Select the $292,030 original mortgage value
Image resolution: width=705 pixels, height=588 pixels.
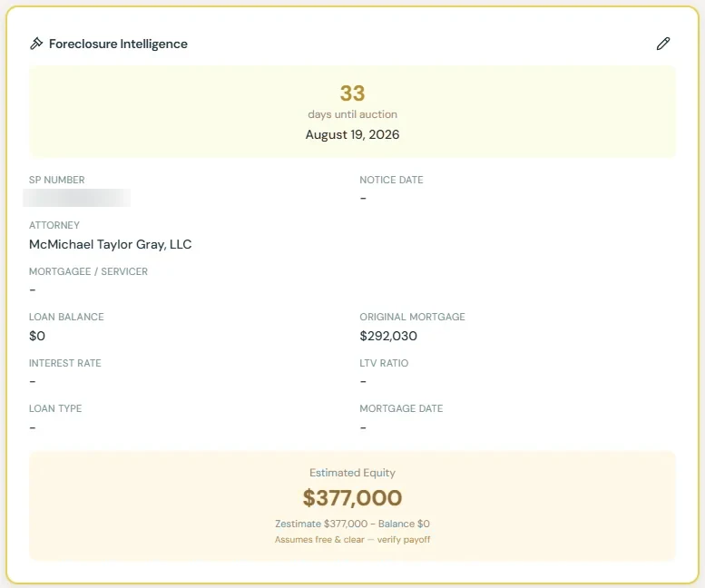pos(388,336)
